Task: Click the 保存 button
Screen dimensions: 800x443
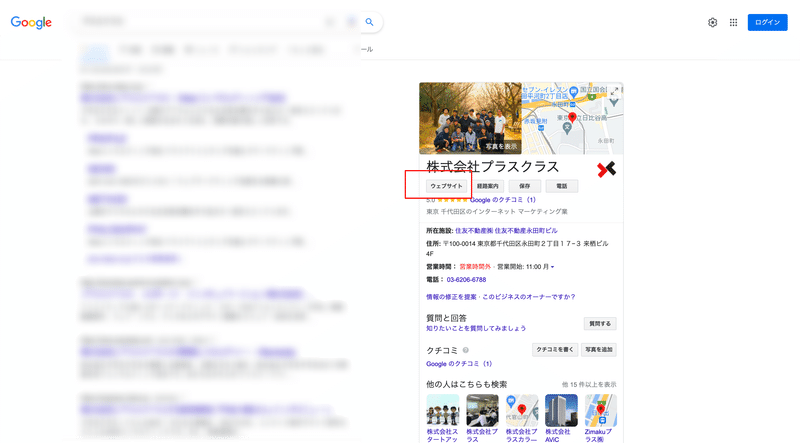Action: pyautogui.click(x=524, y=186)
